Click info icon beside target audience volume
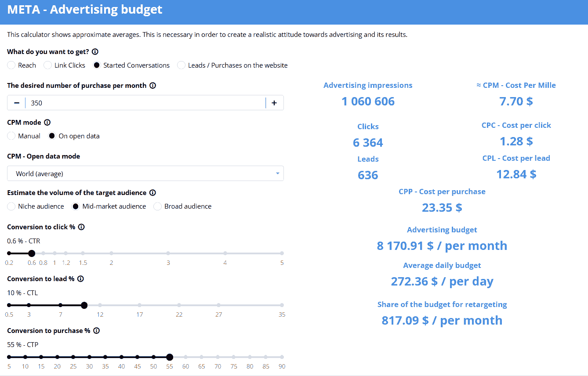Image resolution: width=588 pixels, height=376 pixels. 152,193
